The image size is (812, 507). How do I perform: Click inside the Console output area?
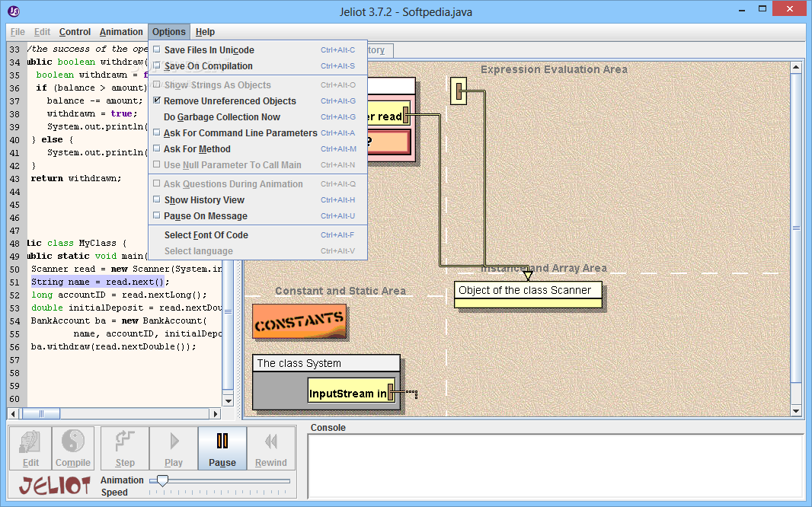(x=555, y=467)
